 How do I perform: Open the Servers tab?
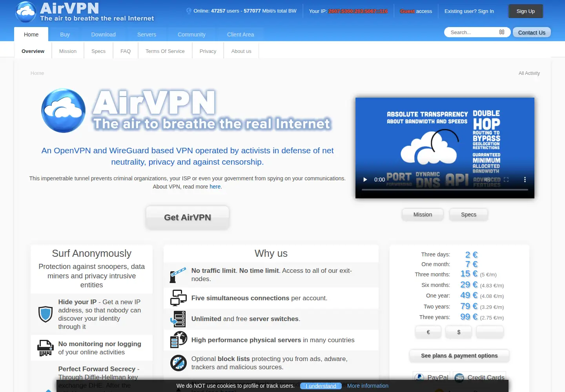coord(147,34)
